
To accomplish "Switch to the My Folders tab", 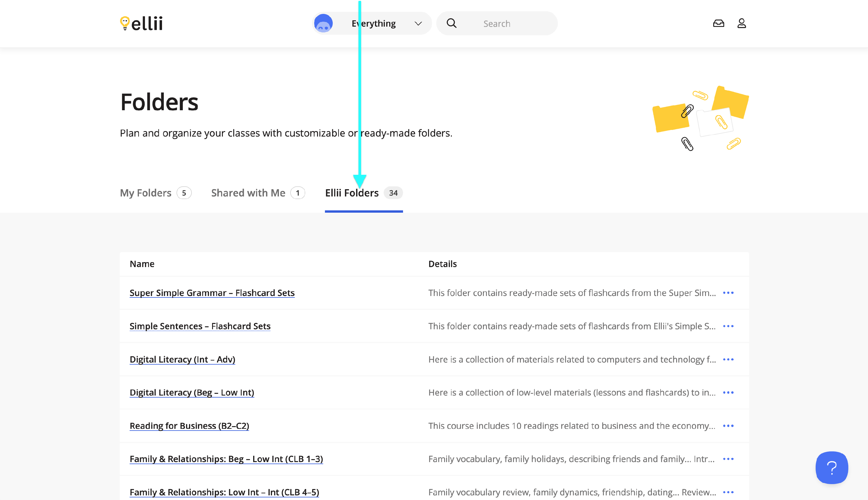I will pos(146,193).
